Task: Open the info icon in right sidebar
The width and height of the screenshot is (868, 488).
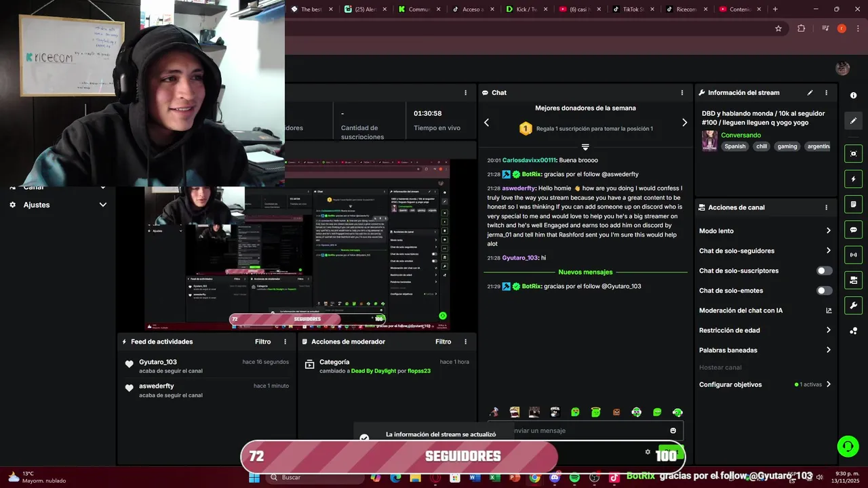Action: (853, 96)
